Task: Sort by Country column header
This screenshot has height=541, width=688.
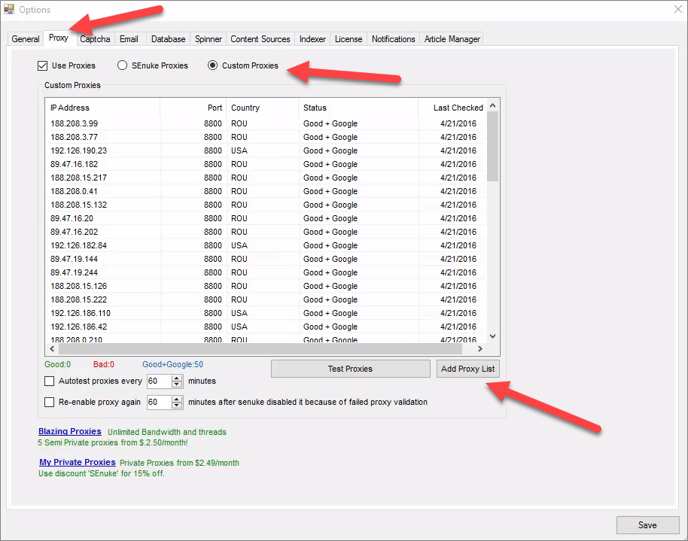Action: click(x=262, y=107)
